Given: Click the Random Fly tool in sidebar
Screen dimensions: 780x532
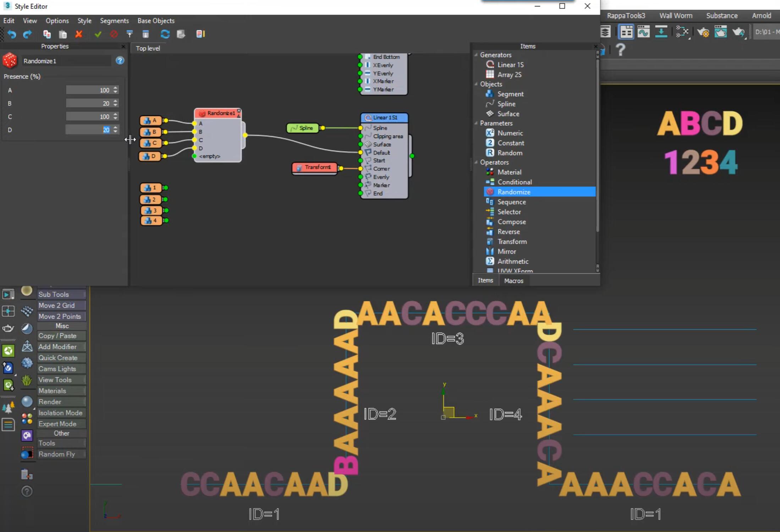Looking at the screenshot, I should pos(56,454).
